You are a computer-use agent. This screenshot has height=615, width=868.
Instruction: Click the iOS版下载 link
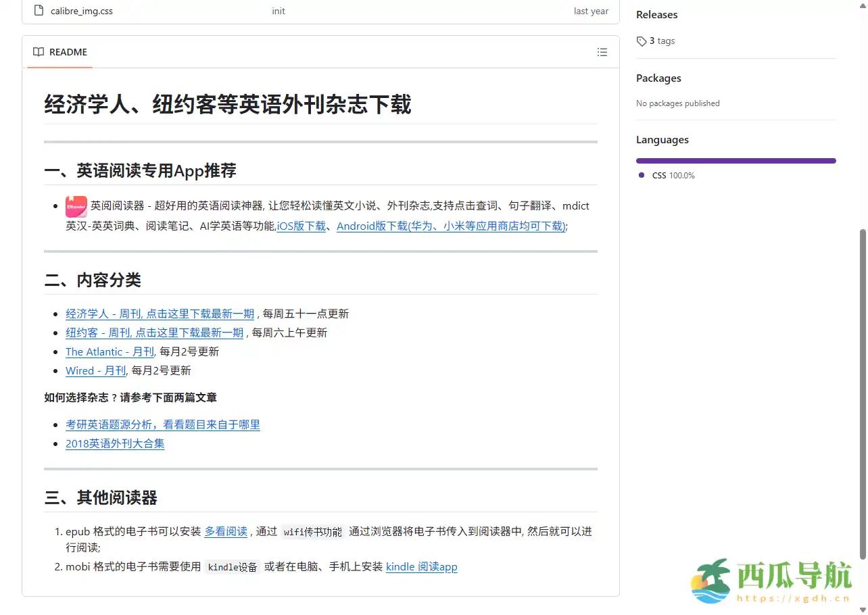click(302, 226)
